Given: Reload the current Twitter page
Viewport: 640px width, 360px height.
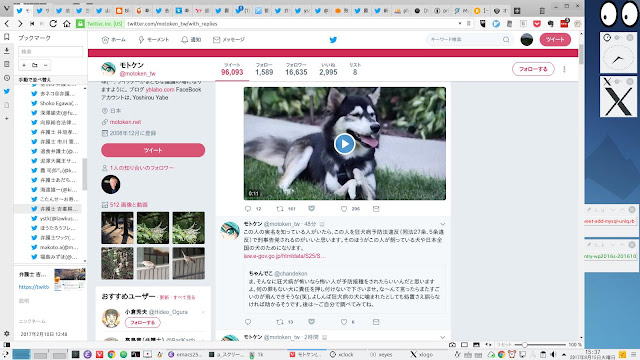Looking at the screenshot, I should click(53, 24).
